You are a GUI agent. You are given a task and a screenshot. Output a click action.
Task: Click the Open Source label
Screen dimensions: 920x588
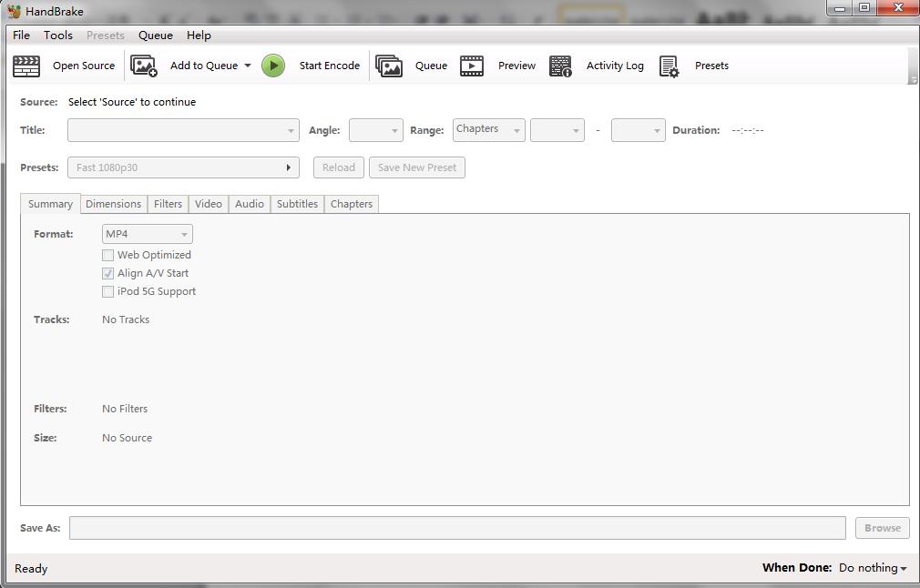[84, 66]
